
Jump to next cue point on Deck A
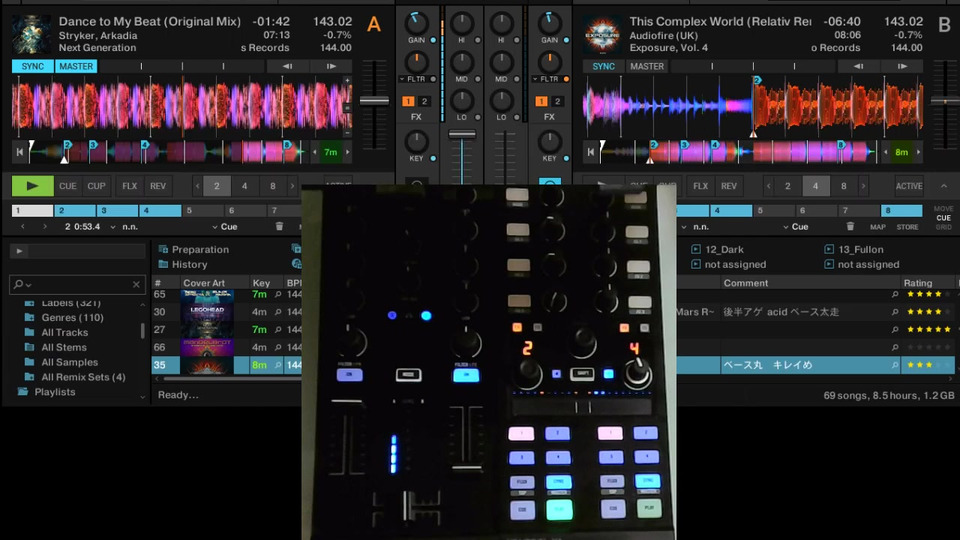[45, 227]
